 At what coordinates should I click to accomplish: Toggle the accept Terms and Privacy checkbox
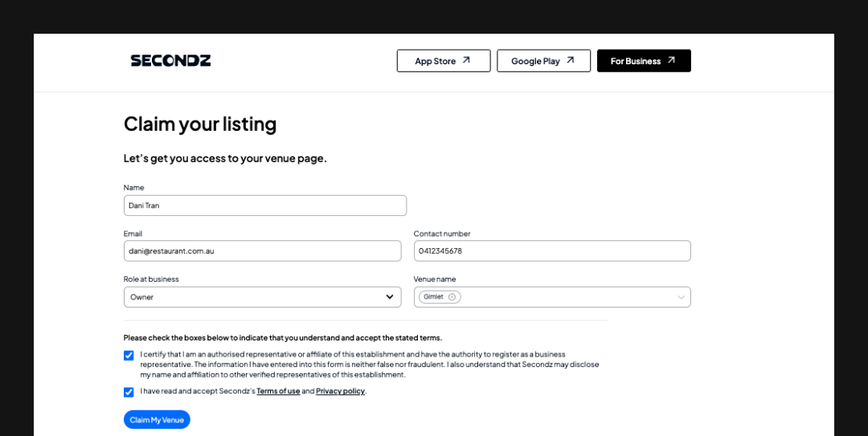point(129,392)
